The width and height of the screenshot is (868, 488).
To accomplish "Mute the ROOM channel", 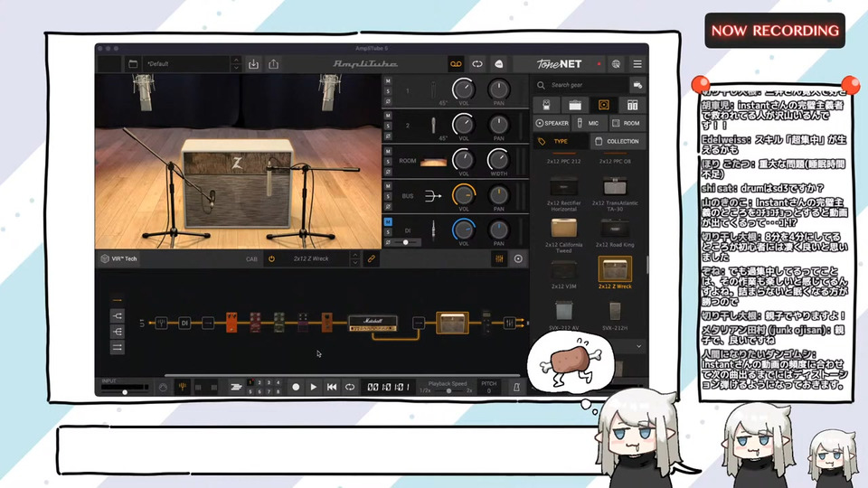I will [388, 151].
